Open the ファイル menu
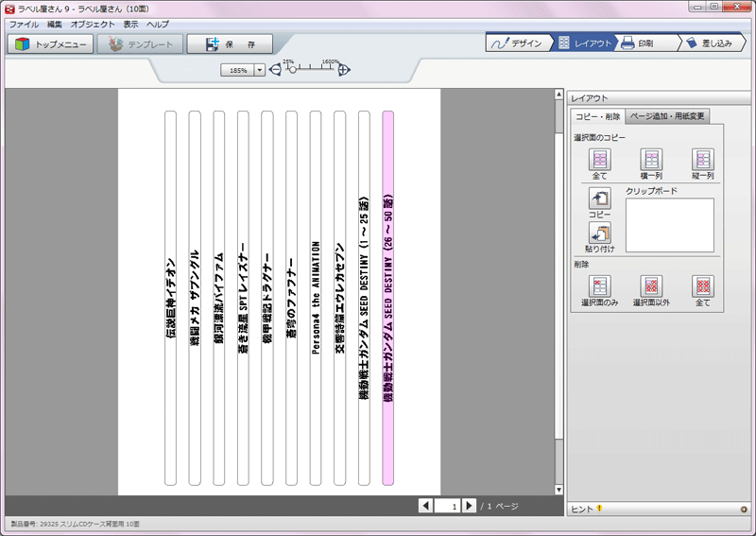756x536 pixels. point(25,25)
